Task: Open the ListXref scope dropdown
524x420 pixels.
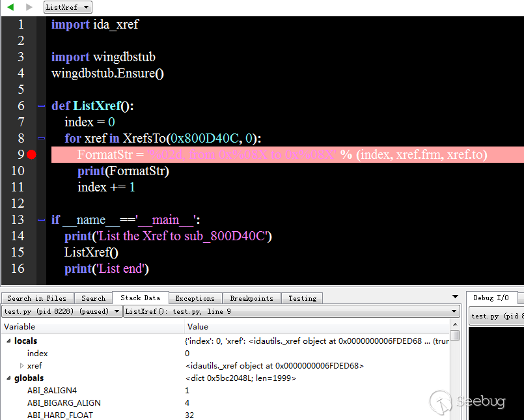Action: click(x=68, y=7)
